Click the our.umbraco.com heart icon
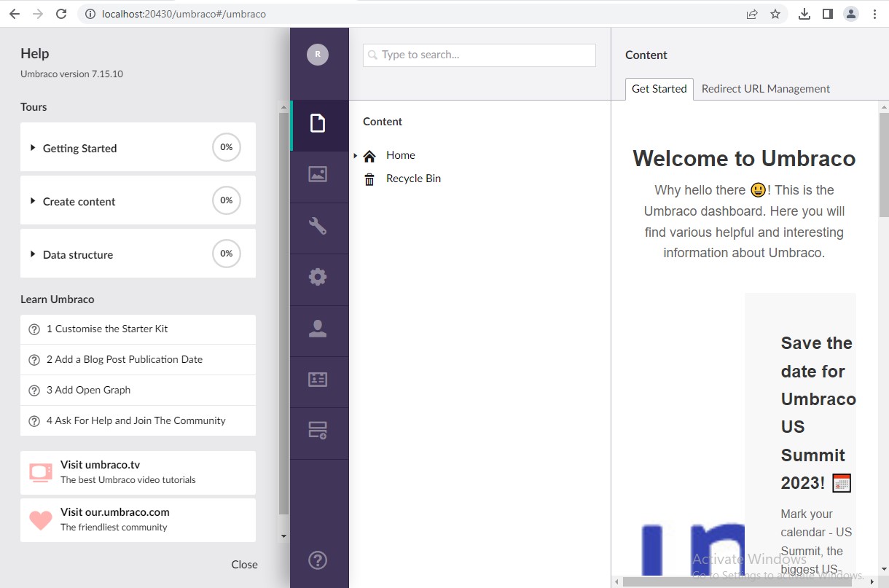Viewport: 889px width, 588px height. point(41,520)
